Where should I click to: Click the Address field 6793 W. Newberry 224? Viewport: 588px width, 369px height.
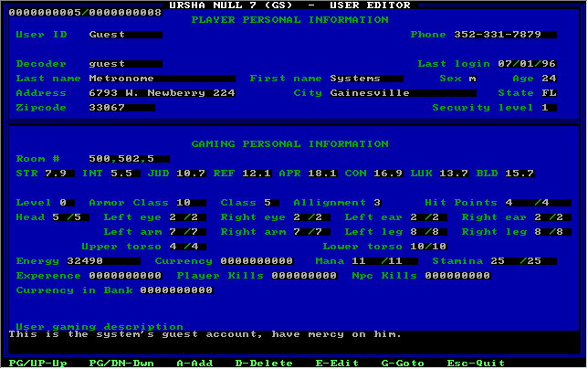pyautogui.click(x=162, y=93)
